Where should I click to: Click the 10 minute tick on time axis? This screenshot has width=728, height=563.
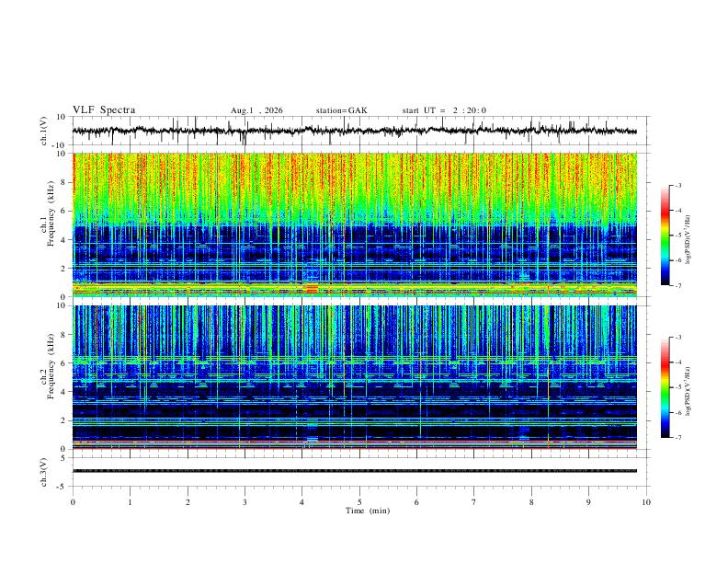(646, 502)
